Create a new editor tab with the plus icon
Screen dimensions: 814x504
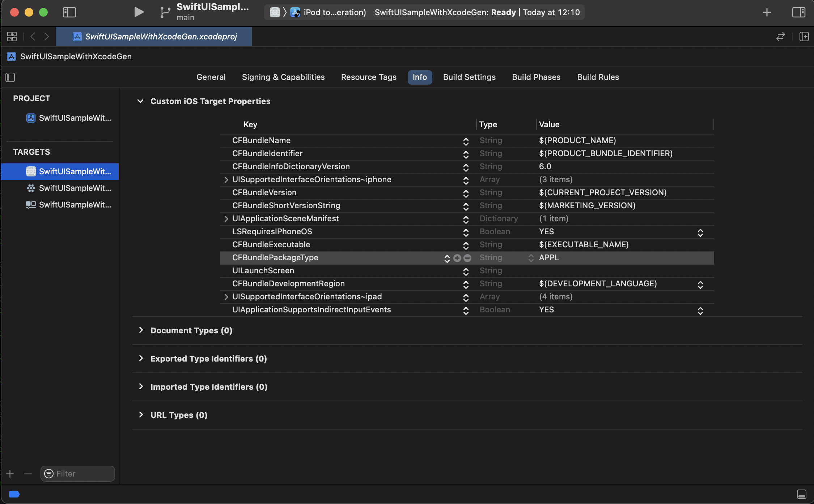[766, 12]
